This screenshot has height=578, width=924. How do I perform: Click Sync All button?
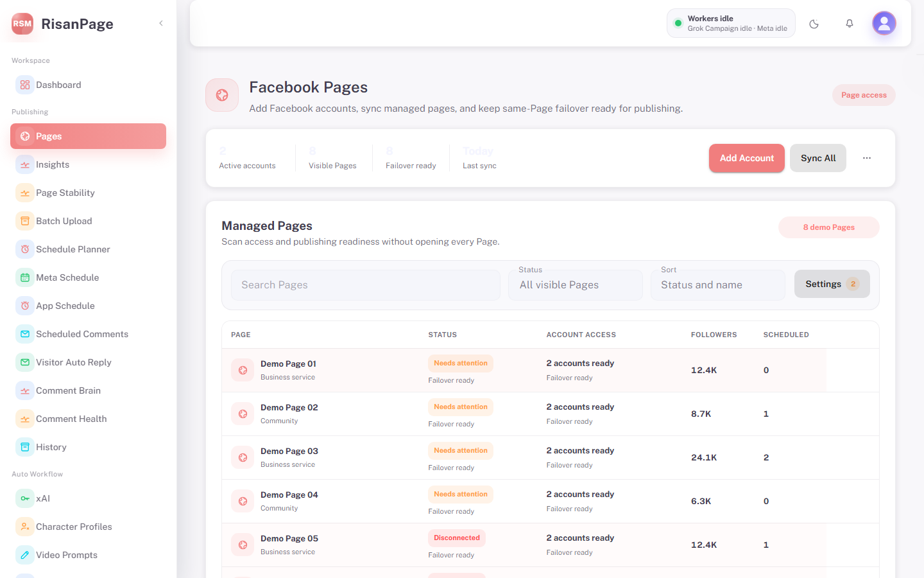pyautogui.click(x=818, y=158)
